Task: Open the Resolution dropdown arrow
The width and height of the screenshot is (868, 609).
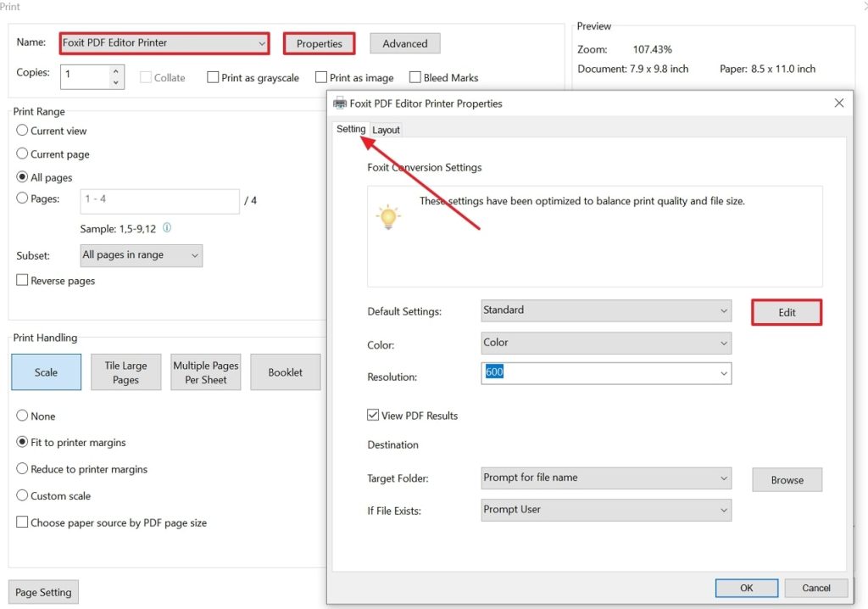Action: coord(724,373)
